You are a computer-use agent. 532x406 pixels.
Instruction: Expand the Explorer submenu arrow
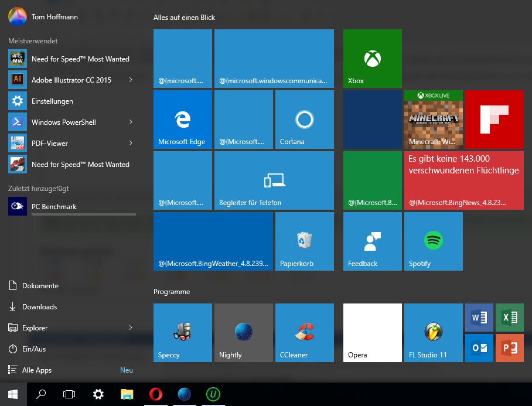pos(131,327)
